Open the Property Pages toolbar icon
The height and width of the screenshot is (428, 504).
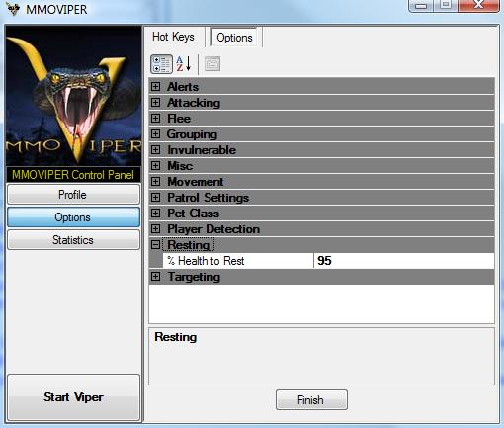tap(212, 64)
